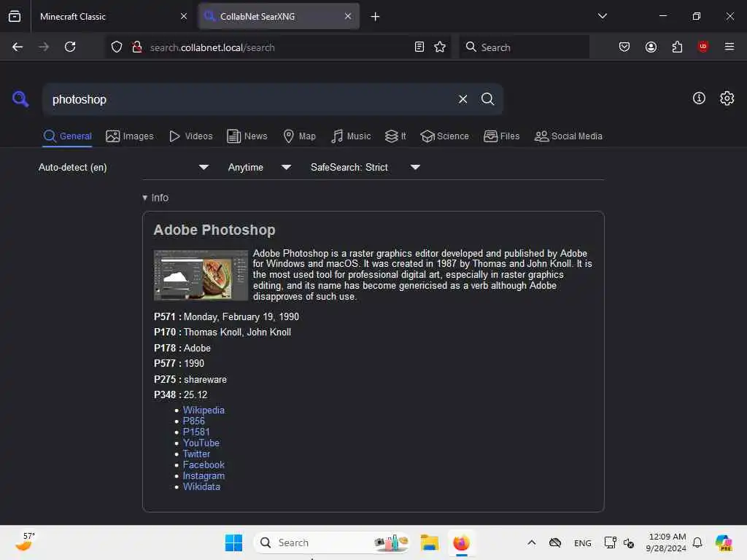Open the notification bell
747x560 pixels.
(x=697, y=542)
